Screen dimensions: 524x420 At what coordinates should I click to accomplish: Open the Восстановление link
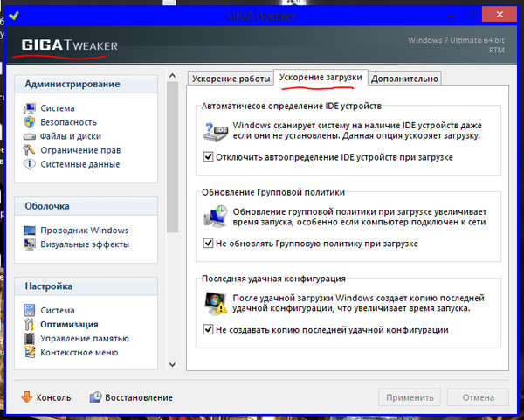point(139,397)
